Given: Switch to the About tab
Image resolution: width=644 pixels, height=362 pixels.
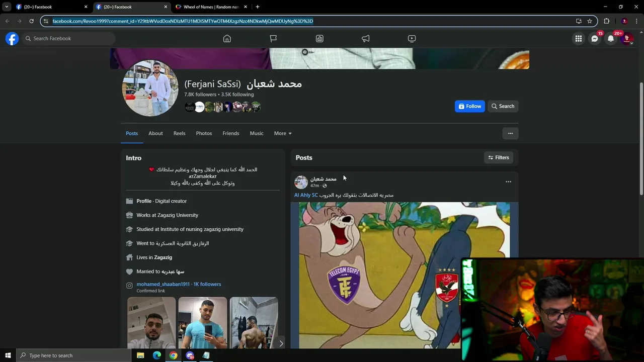Looking at the screenshot, I should tap(155, 133).
